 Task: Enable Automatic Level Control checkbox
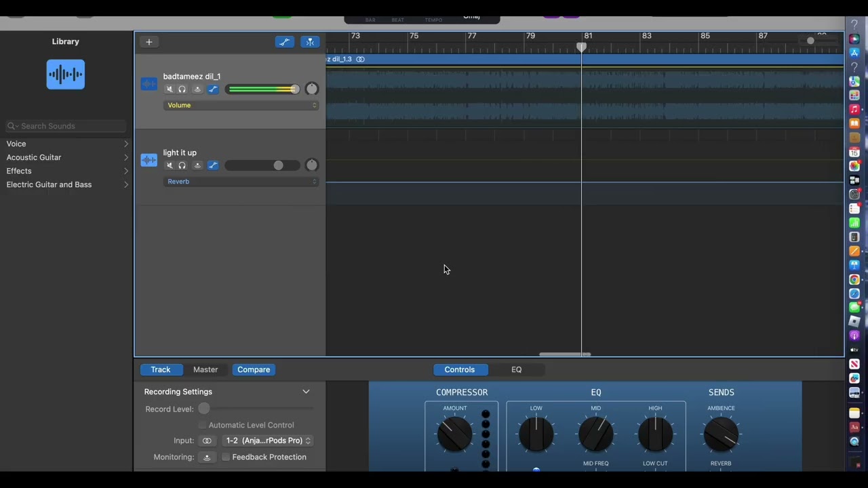(202, 425)
